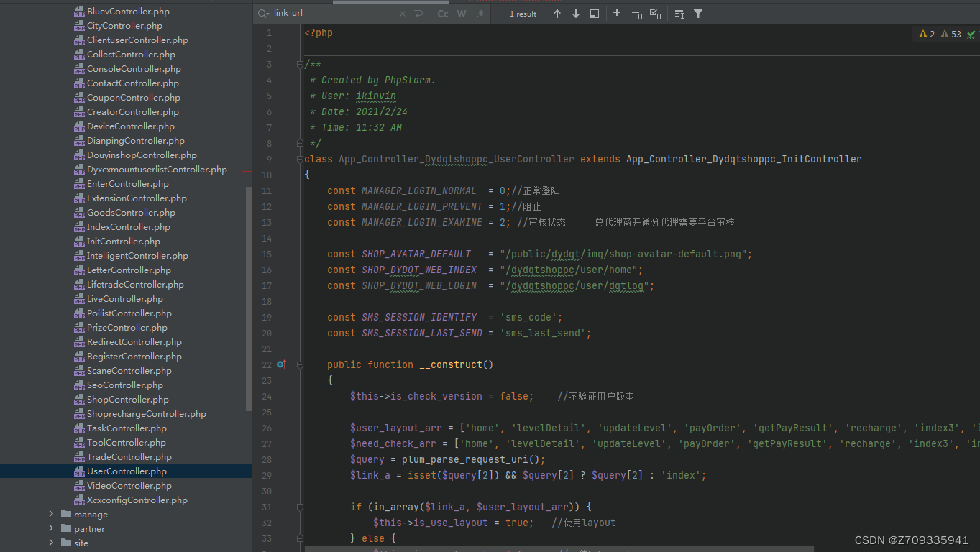
Task: Expand the site folder
Action: point(51,543)
